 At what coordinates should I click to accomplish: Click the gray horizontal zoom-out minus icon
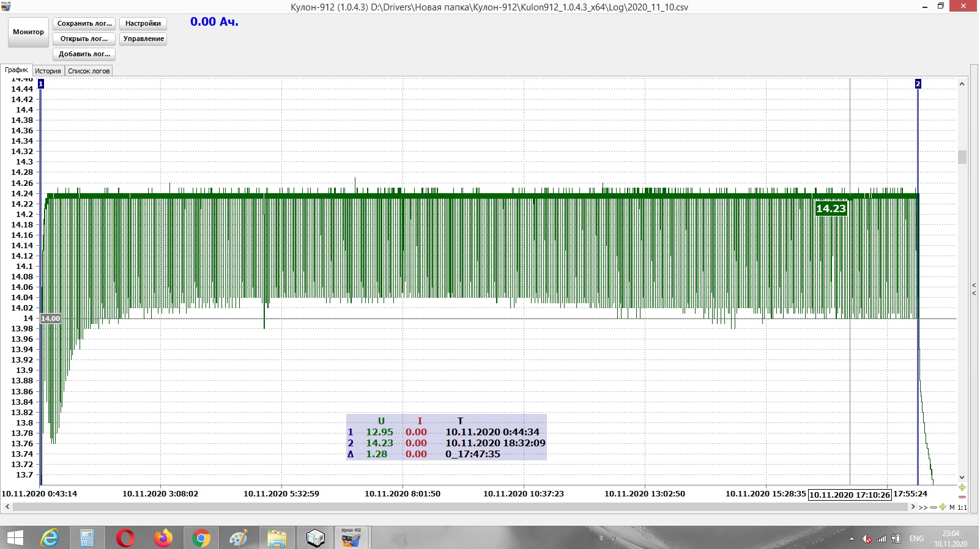933,507
